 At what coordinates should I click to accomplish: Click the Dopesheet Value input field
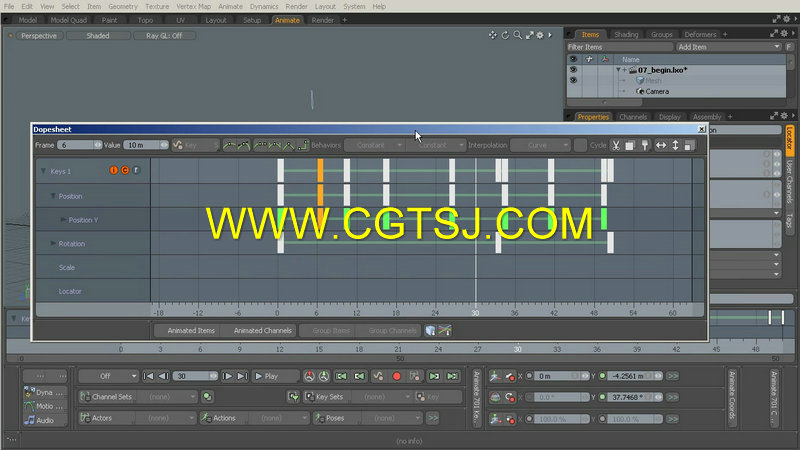pos(146,145)
